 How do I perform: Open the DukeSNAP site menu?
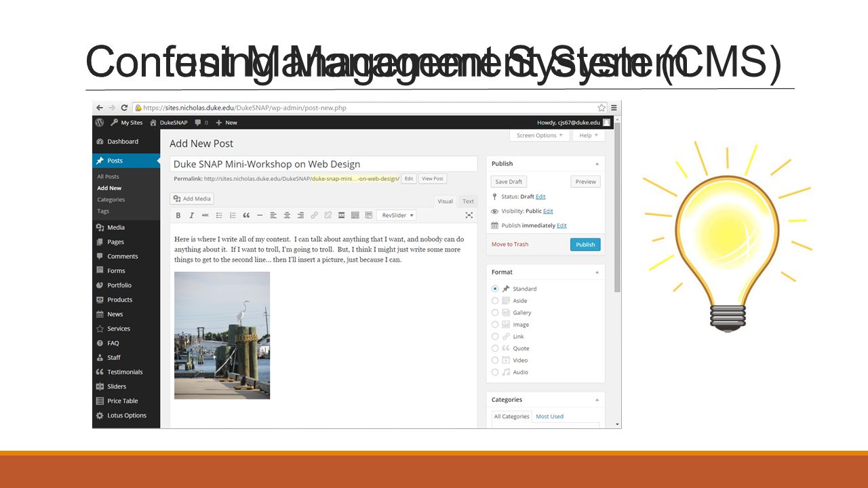pyautogui.click(x=168, y=123)
